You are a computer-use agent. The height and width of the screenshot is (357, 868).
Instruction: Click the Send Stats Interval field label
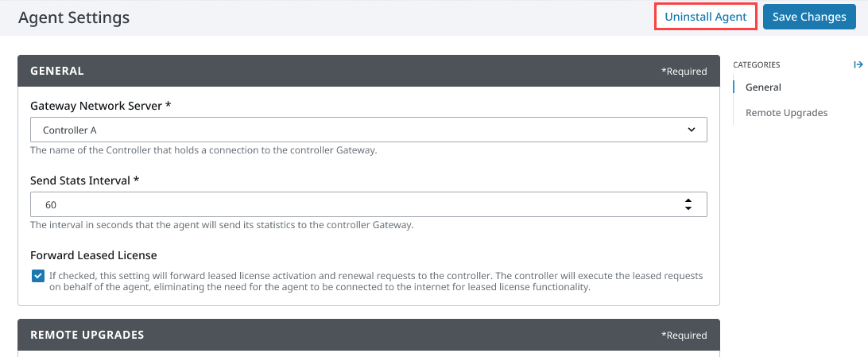85,180
